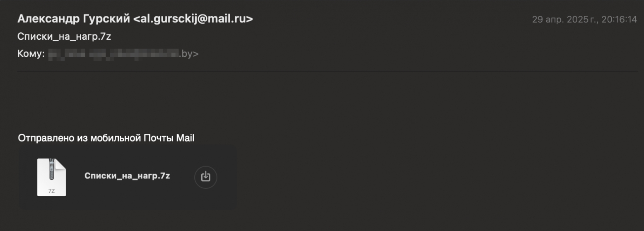This screenshot has height=231, width=644.
Task: Click the text Отправлено из мобильной
Action: click(x=80, y=138)
